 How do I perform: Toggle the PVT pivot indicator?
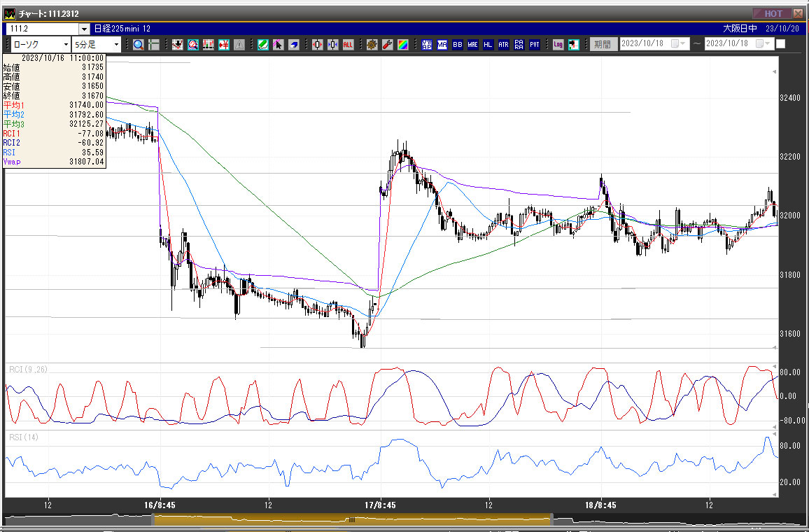(x=535, y=45)
